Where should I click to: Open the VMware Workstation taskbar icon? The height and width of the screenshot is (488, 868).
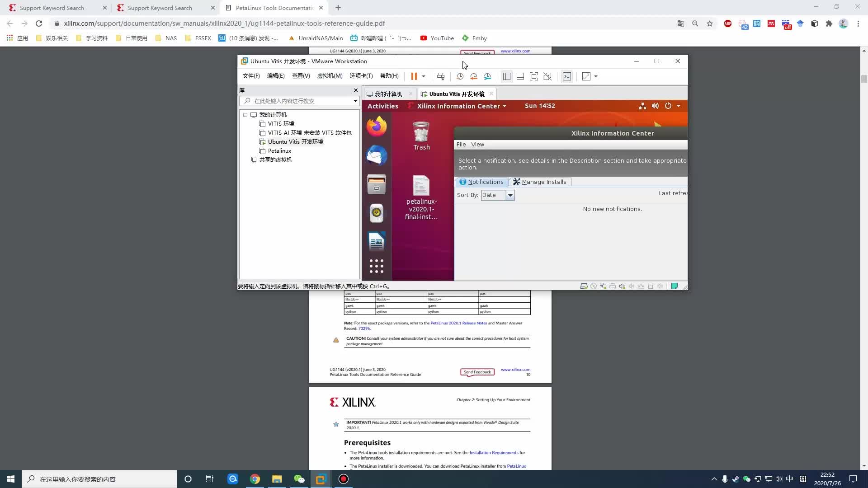pos(321,479)
